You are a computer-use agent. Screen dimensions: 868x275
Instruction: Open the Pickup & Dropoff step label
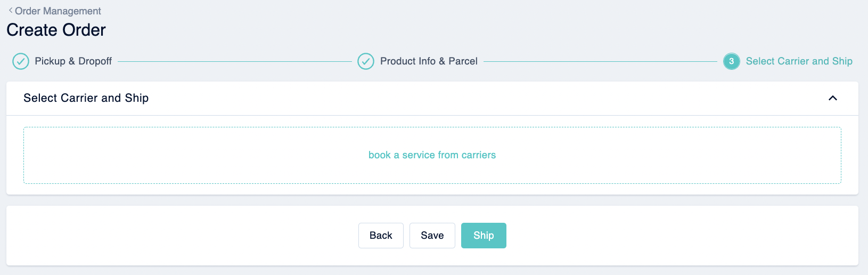pyautogui.click(x=73, y=61)
